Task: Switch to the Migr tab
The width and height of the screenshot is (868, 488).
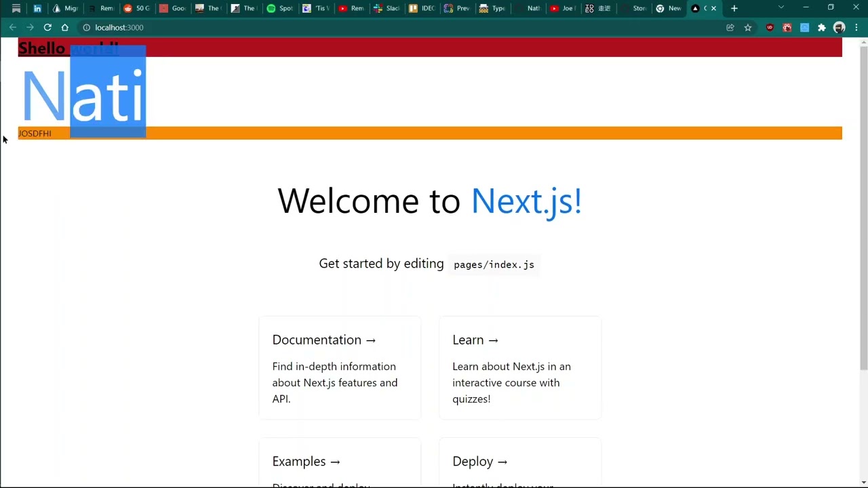Action: 66,8
